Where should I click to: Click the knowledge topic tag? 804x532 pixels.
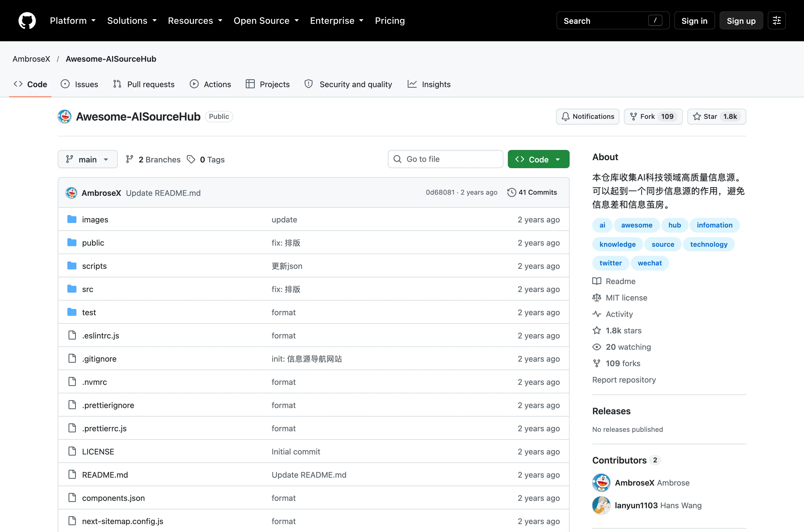617,244
